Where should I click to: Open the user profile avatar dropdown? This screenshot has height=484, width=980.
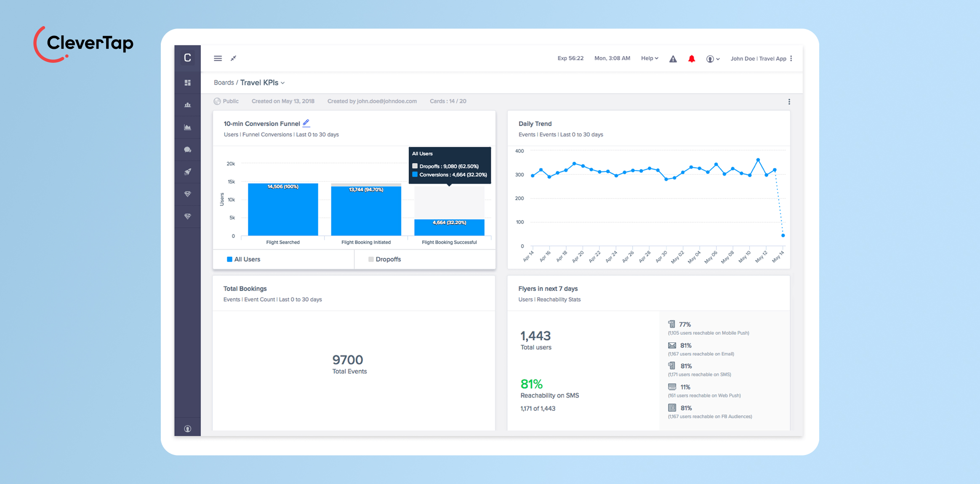pyautogui.click(x=713, y=59)
